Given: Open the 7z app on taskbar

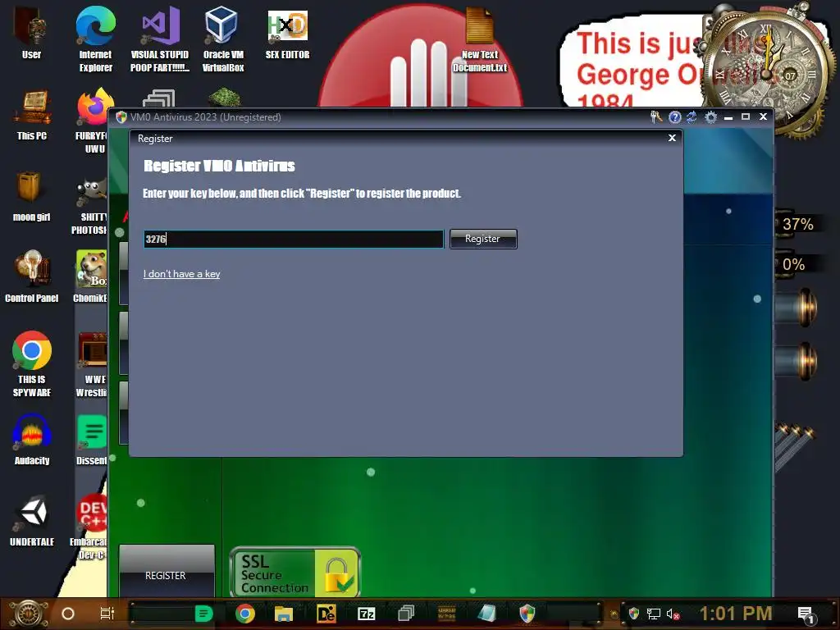Looking at the screenshot, I should (367, 614).
